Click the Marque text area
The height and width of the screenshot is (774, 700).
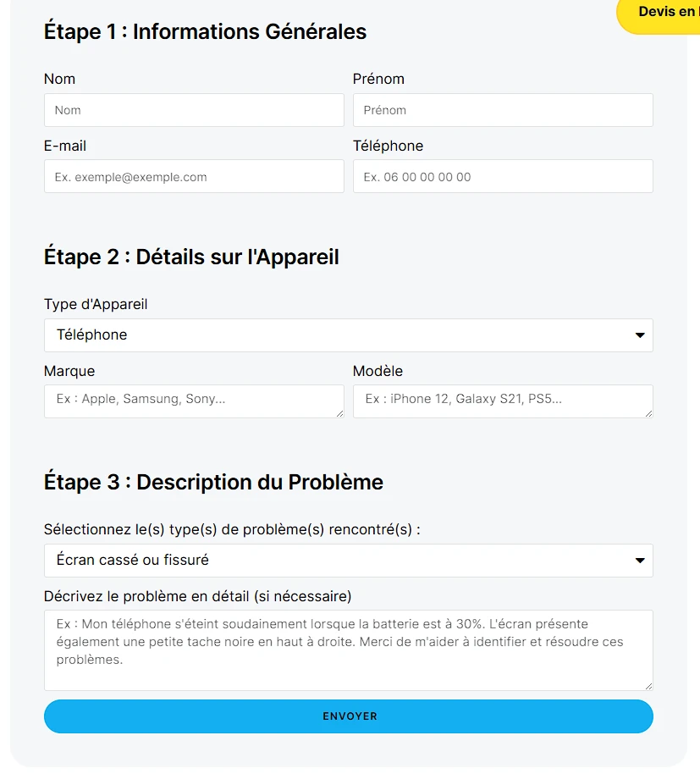tap(194, 401)
